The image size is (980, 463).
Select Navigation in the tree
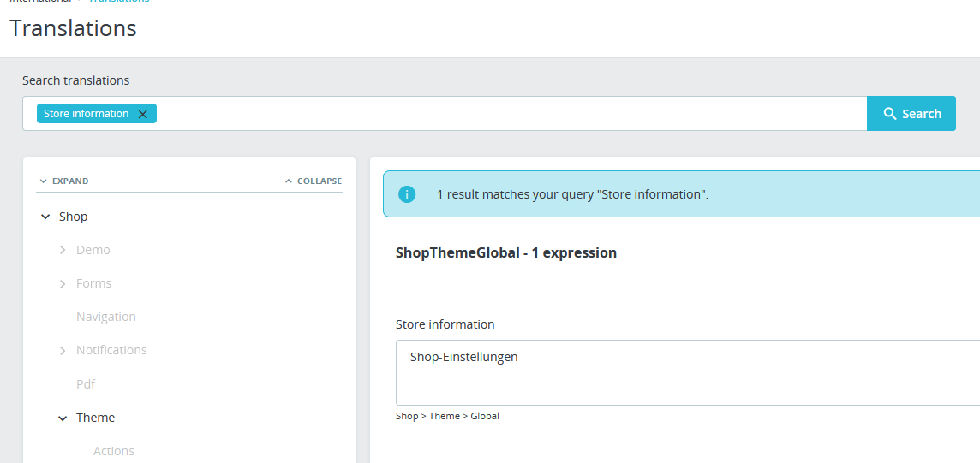(106, 318)
